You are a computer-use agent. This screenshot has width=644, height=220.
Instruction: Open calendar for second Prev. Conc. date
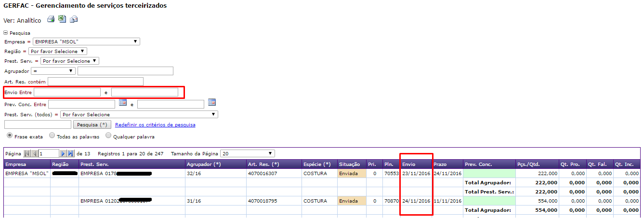pos(212,102)
